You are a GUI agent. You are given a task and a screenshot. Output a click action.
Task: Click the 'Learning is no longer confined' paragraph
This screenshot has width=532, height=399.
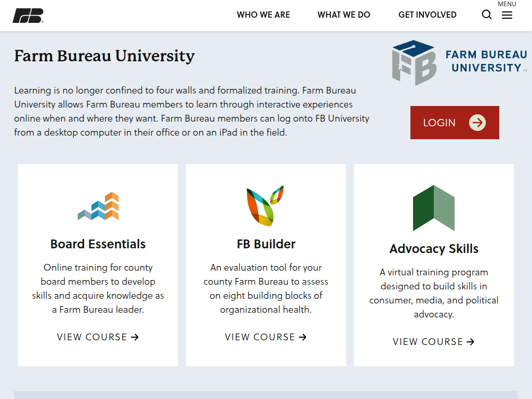coord(192,111)
